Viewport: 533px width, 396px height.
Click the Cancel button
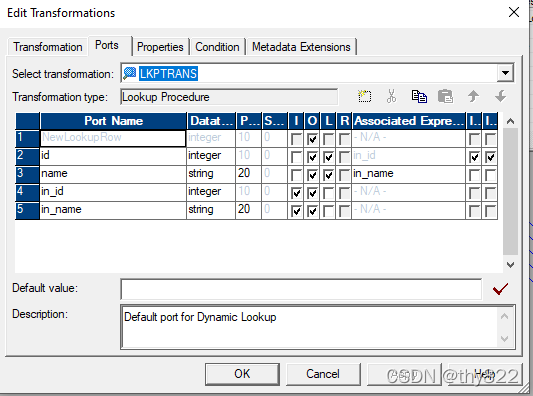(323, 374)
